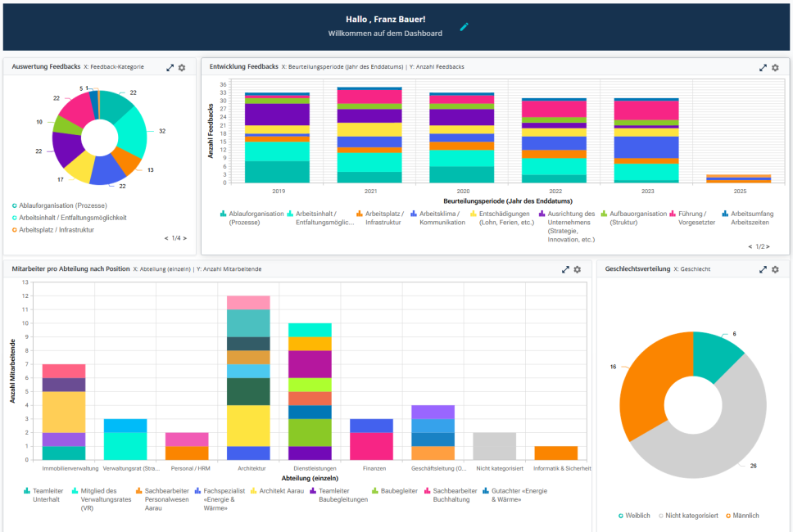
Task: Open the Auswertung Feedbacks settings gear
Action: tap(182, 67)
